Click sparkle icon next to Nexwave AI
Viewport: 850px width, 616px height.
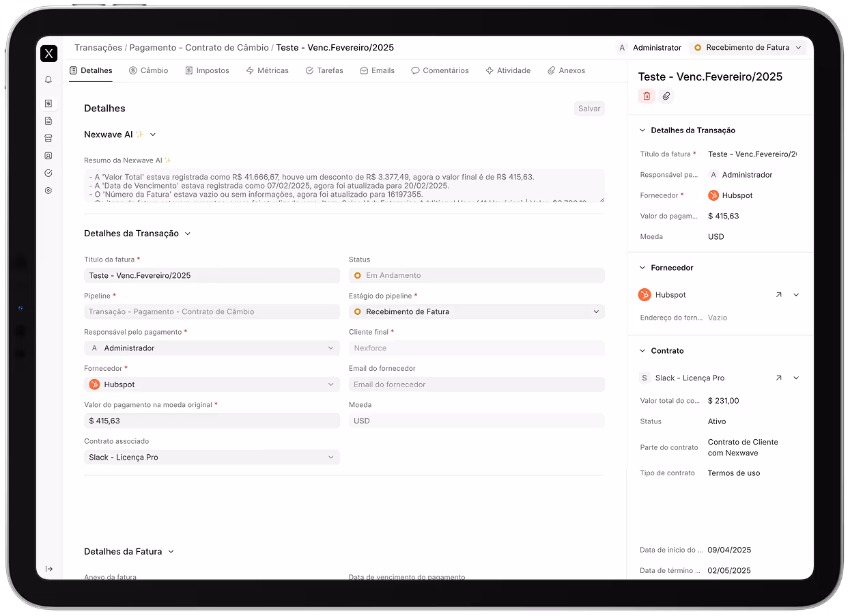(x=139, y=135)
